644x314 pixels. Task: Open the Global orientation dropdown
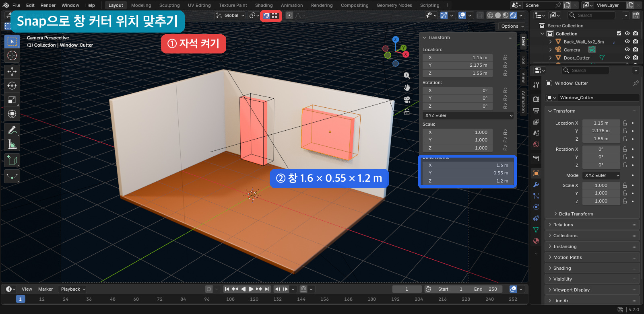click(230, 15)
